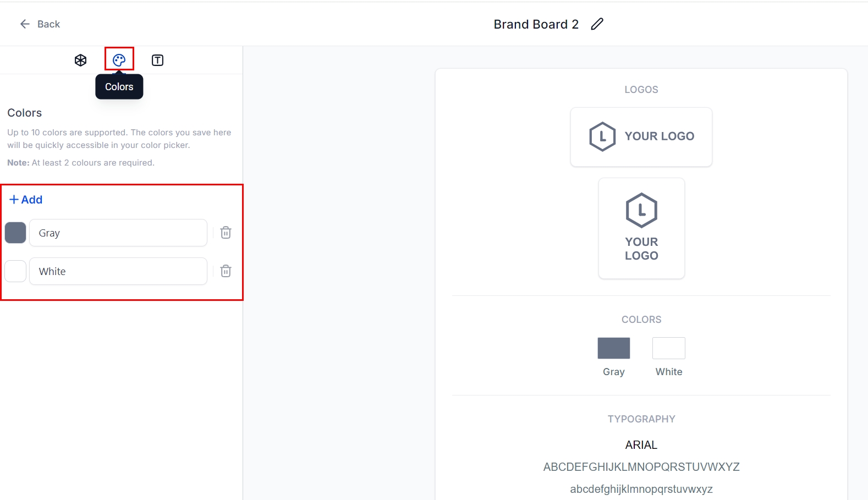Select the Colors palette tab icon
Screen dimensions: 868x500
(x=119, y=60)
